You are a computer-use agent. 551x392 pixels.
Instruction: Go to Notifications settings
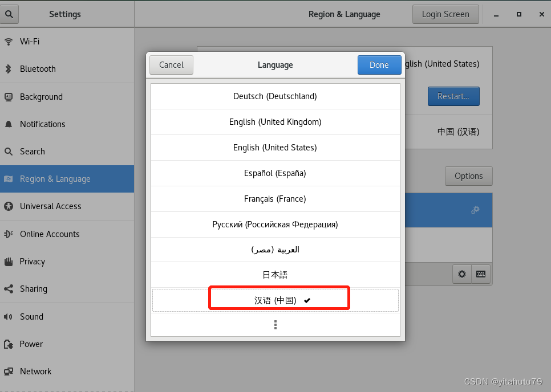tap(67, 124)
